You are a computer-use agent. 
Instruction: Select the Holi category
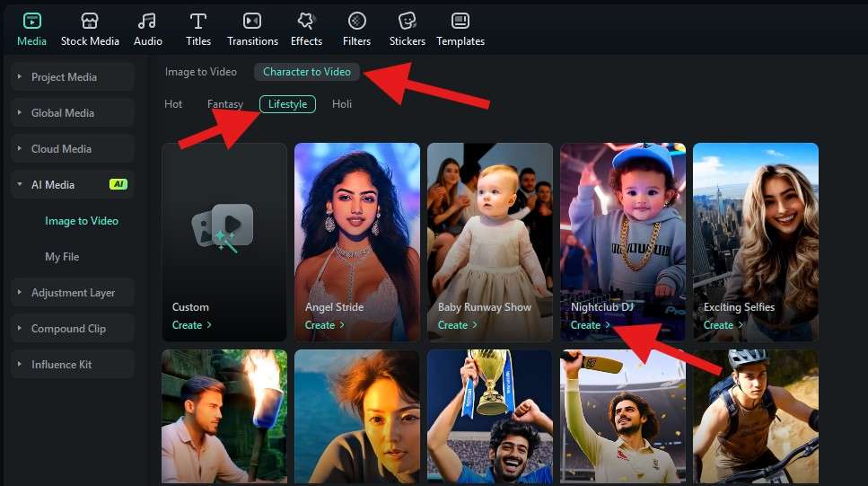point(342,103)
